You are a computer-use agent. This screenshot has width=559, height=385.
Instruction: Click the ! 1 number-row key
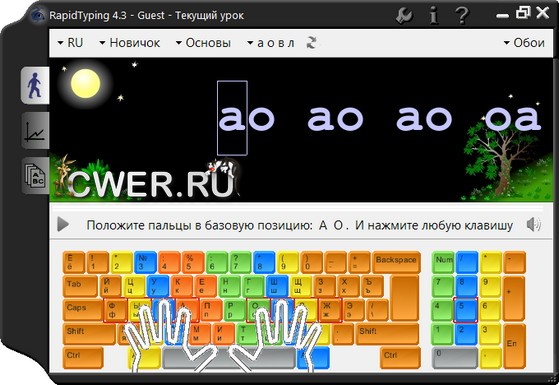click(x=98, y=262)
